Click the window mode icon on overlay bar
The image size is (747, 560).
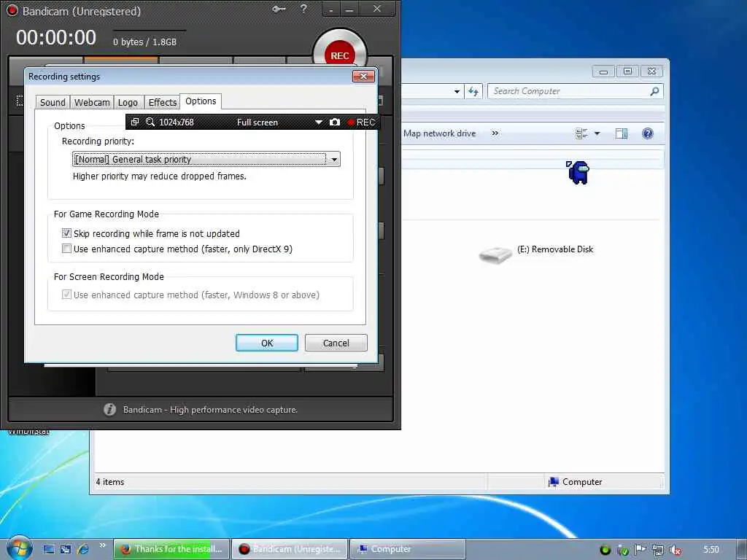(135, 122)
